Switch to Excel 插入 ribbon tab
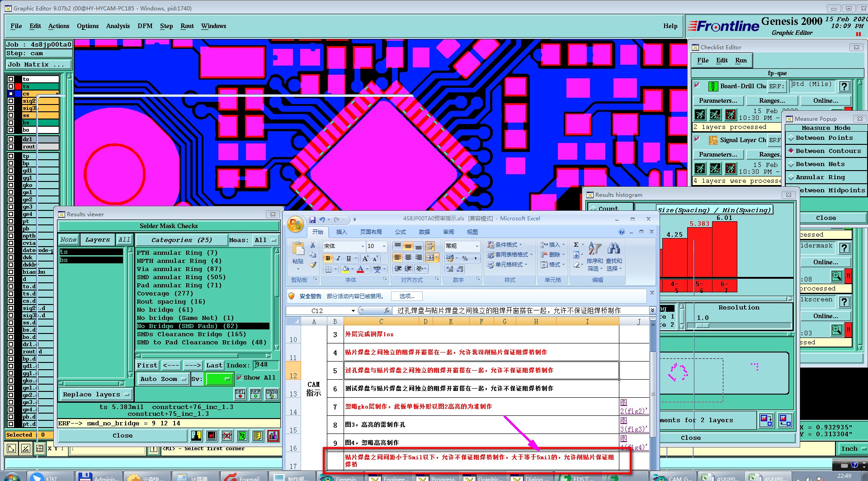This screenshot has height=481, width=868. pyautogui.click(x=341, y=232)
